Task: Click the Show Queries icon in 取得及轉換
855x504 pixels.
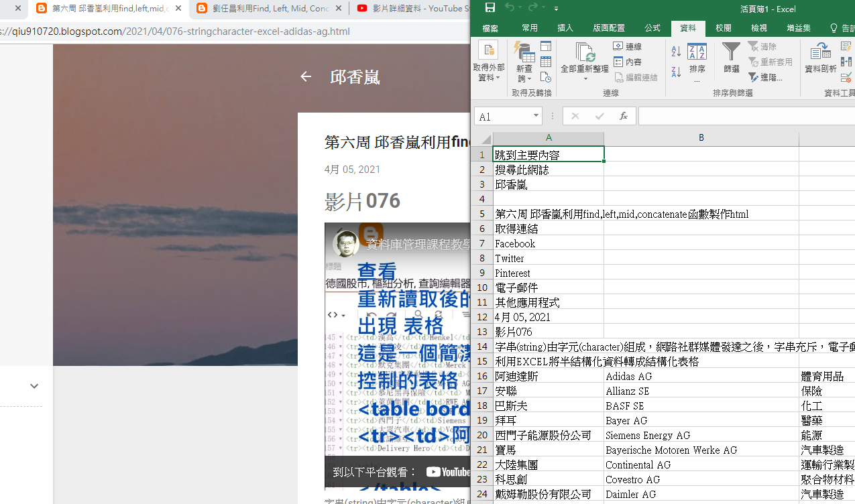Action: [x=546, y=46]
